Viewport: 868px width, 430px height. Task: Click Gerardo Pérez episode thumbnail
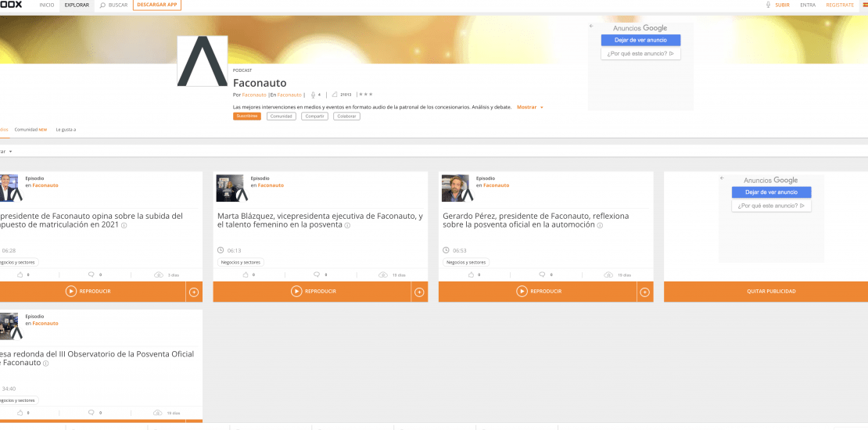456,188
